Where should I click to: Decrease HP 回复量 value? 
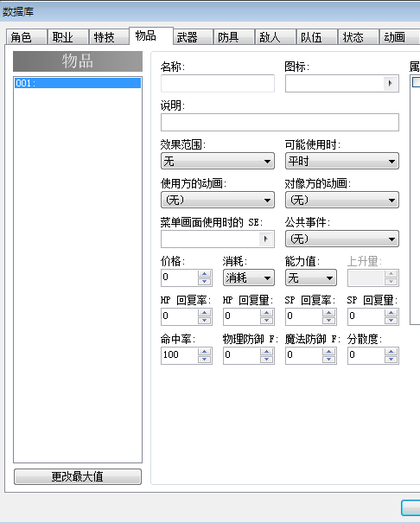tap(267, 321)
